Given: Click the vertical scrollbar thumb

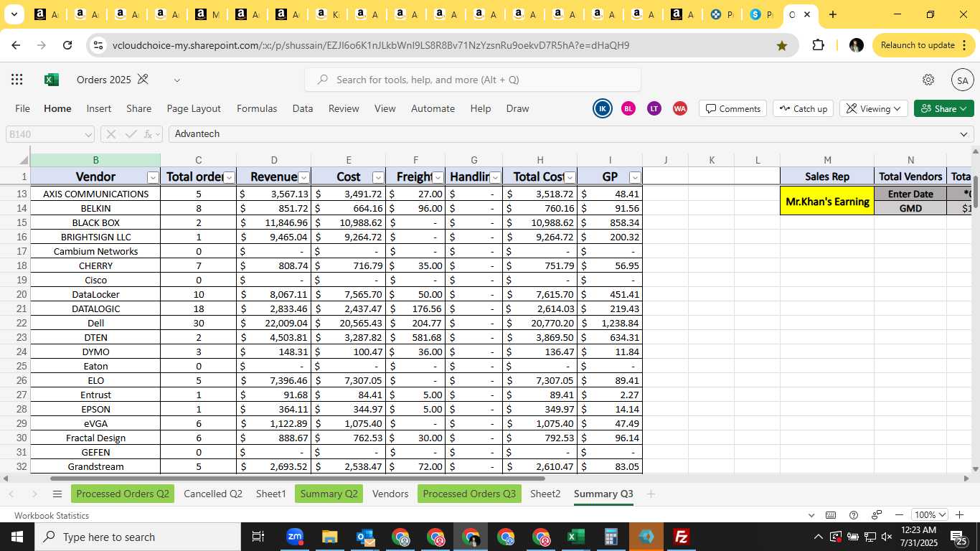Looking at the screenshot, I should pyautogui.click(x=975, y=192).
